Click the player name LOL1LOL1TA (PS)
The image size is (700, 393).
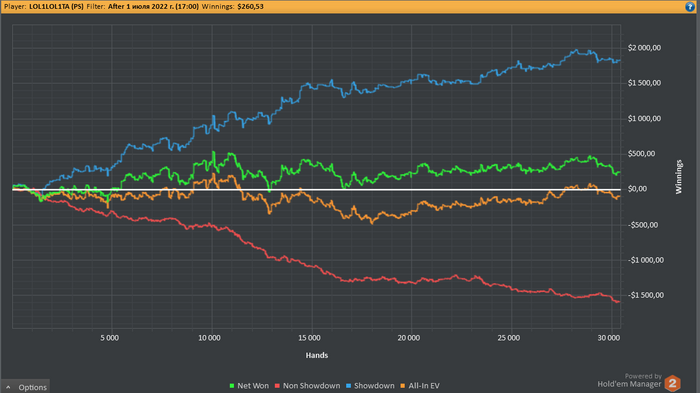(x=56, y=7)
